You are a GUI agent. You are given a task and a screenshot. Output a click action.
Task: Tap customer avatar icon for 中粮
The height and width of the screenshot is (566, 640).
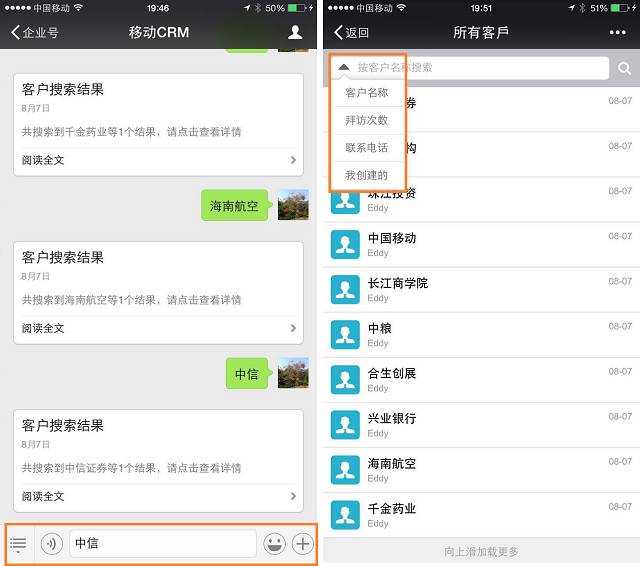pyautogui.click(x=345, y=335)
